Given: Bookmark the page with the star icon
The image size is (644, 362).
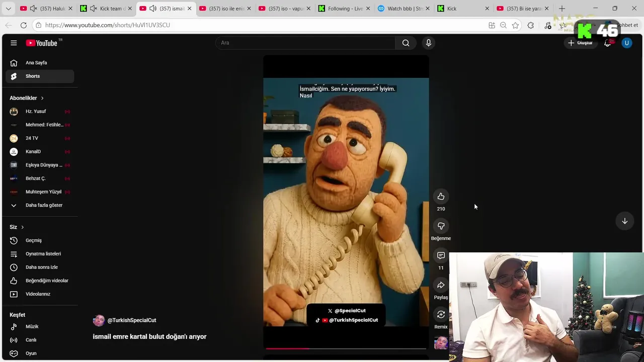Looking at the screenshot, I should (x=515, y=25).
